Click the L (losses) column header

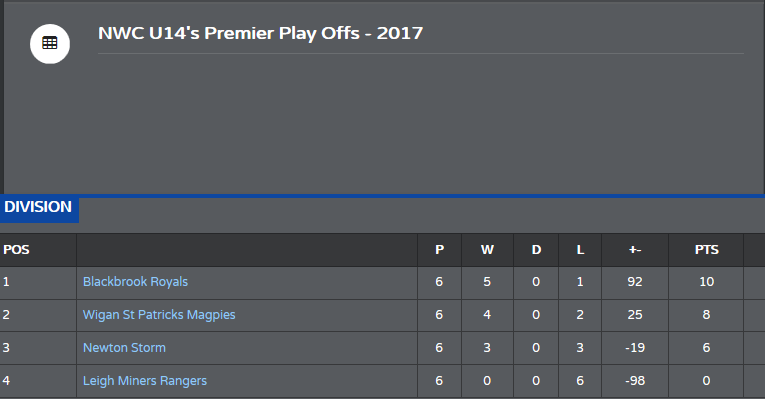580,250
